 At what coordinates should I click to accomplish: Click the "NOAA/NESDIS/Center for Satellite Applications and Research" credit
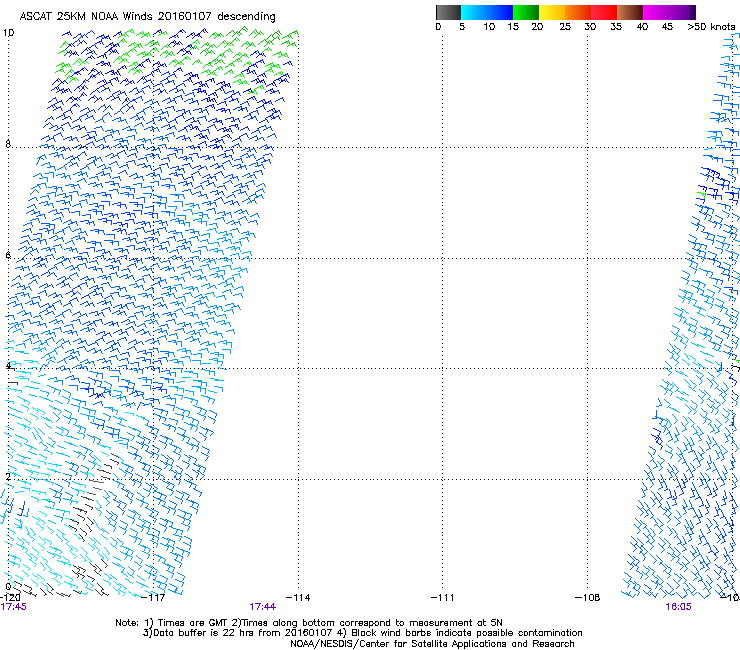coord(432,643)
